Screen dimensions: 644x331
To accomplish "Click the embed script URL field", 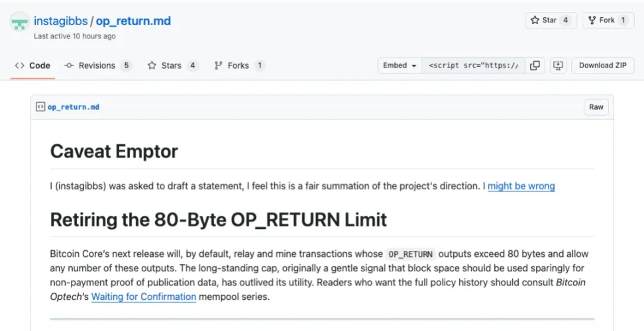I will point(473,66).
